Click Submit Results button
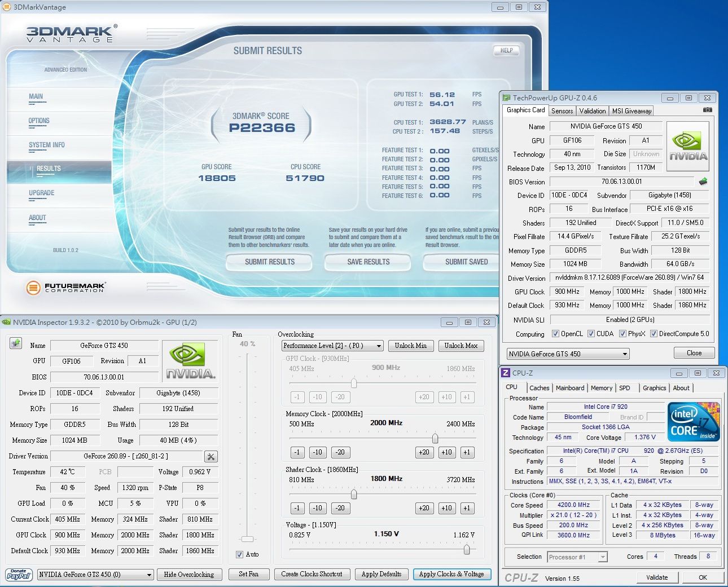728x587 pixels. 270,262
